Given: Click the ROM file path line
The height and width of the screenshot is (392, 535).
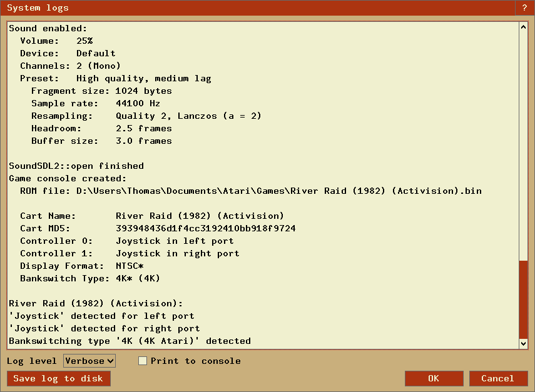Looking at the screenshot, I should 251,191.
